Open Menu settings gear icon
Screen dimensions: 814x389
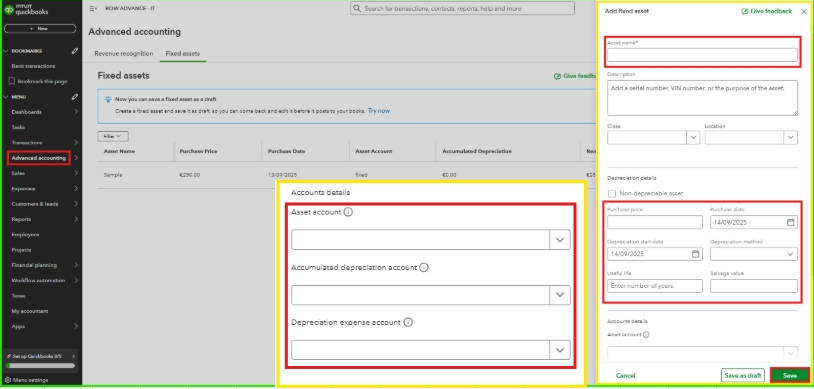point(9,380)
